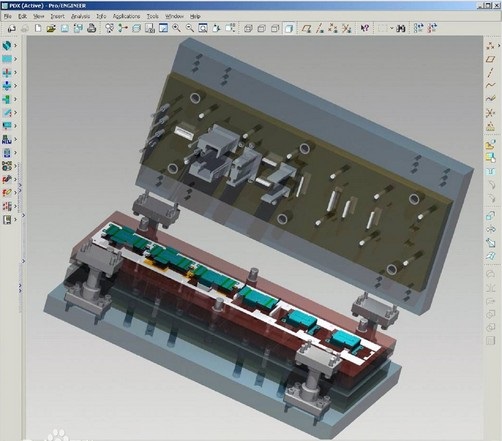Open the View menu

tap(39, 16)
